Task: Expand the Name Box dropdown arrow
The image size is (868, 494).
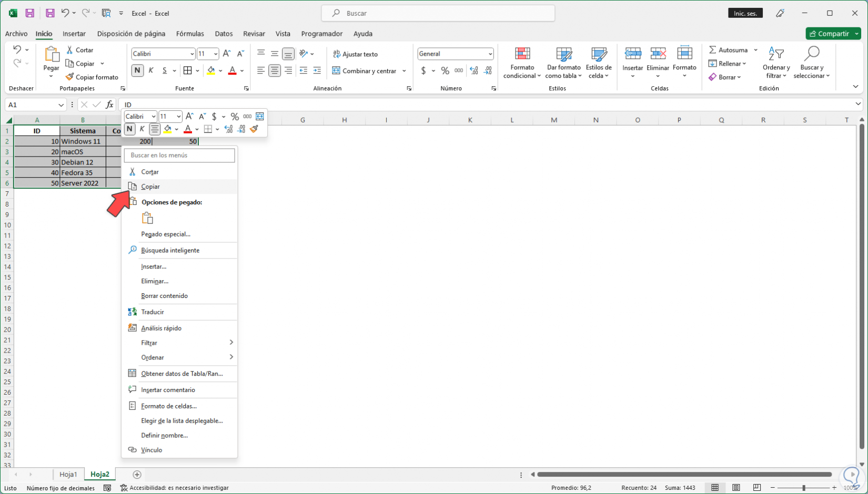Action: [x=61, y=105]
